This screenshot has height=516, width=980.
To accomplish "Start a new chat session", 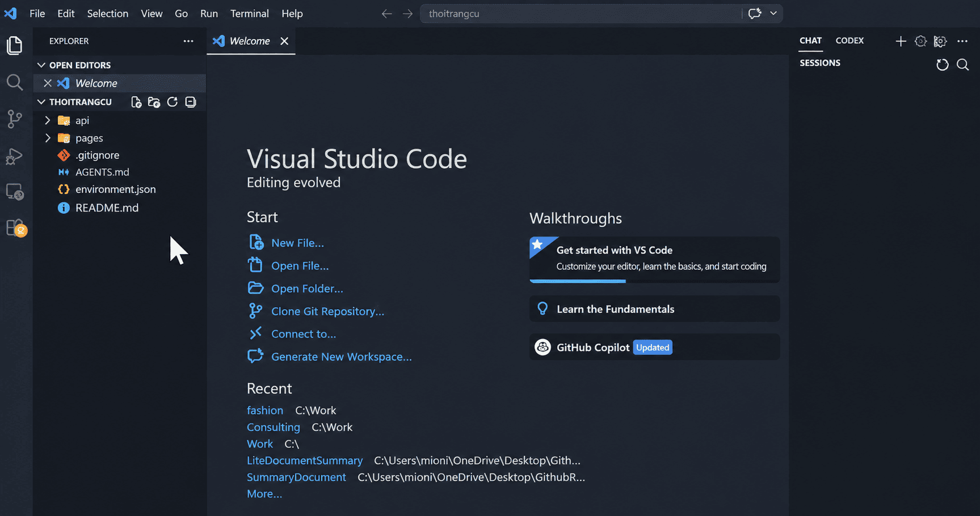I will click(x=901, y=41).
